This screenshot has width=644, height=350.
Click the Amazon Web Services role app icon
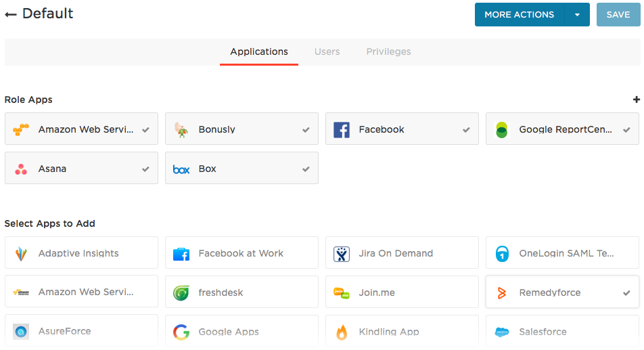(x=21, y=129)
